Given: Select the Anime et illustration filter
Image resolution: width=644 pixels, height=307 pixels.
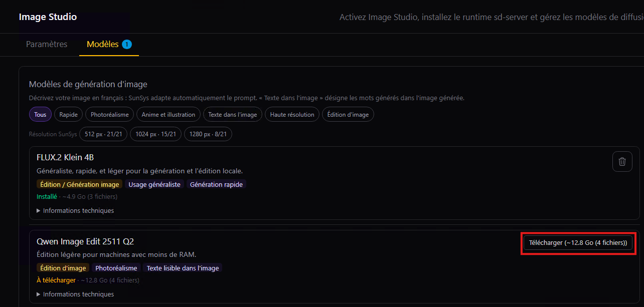Looking at the screenshot, I should point(169,115).
